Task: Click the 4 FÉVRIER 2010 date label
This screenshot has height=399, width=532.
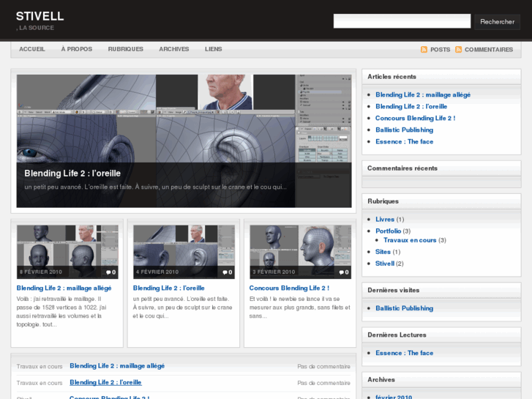Action: (157, 272)
